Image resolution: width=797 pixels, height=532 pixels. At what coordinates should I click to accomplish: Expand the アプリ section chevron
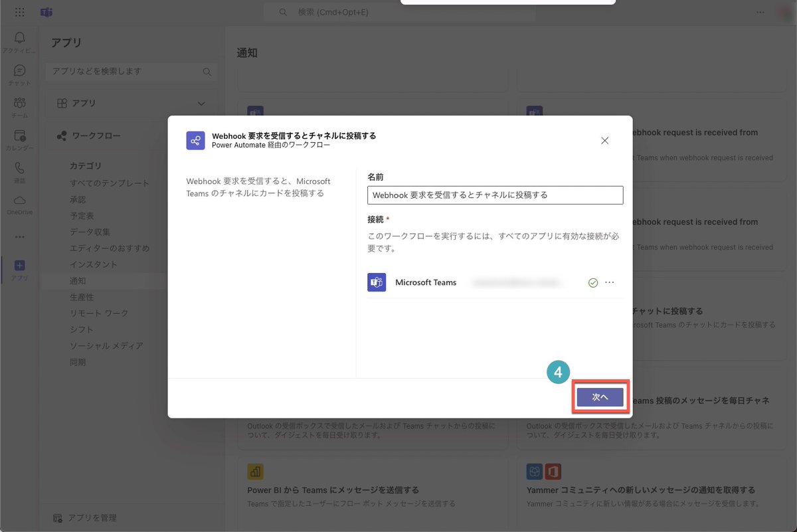[201, 104]
